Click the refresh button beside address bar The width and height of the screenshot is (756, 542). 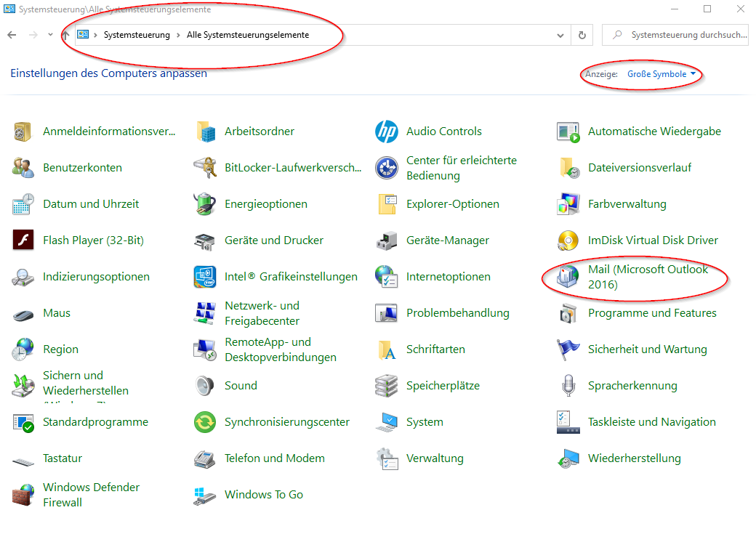582,35
